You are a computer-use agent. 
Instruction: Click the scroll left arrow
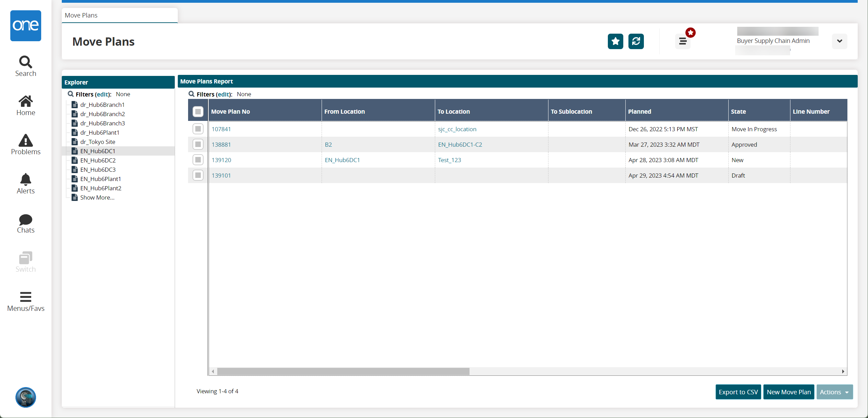(x=213, y=371)
